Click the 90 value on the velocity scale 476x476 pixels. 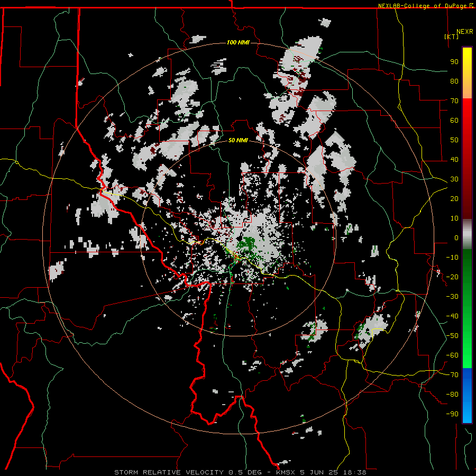click(454, 62)
